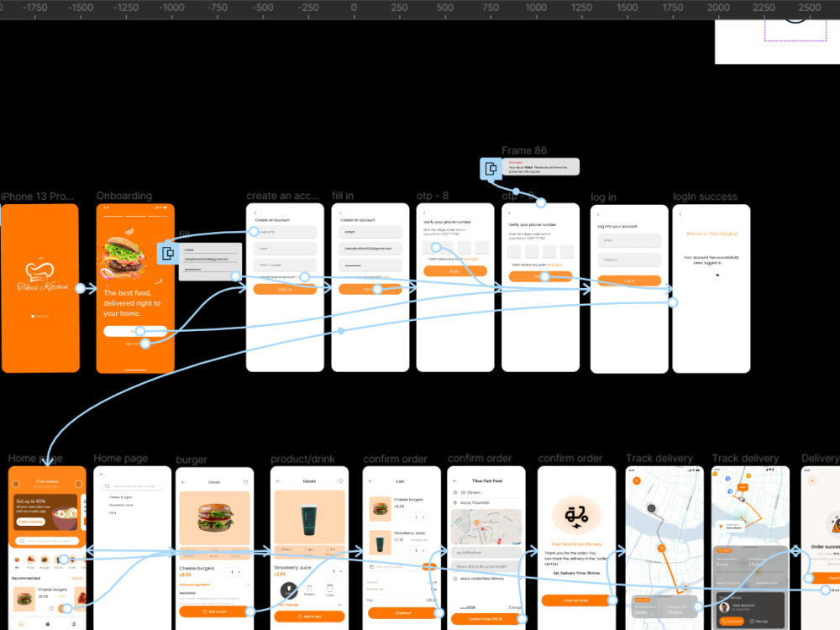Click the back arrow in the log in frame
This screenshot has height=630, width=840.
[x=598, y=215]
